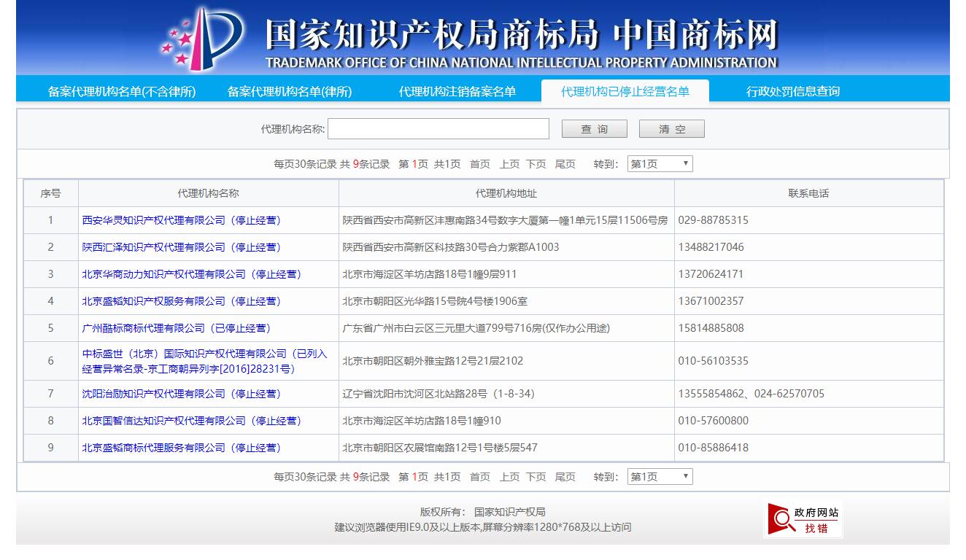Go to 首页 in bottom pagination
Image resolution: width=966 pixels, height=560 pixels.
(480, 477)
